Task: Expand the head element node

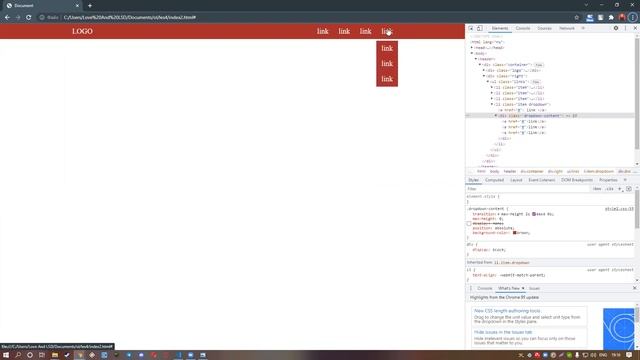Action: pyautogui.click(x=472, y=48)
